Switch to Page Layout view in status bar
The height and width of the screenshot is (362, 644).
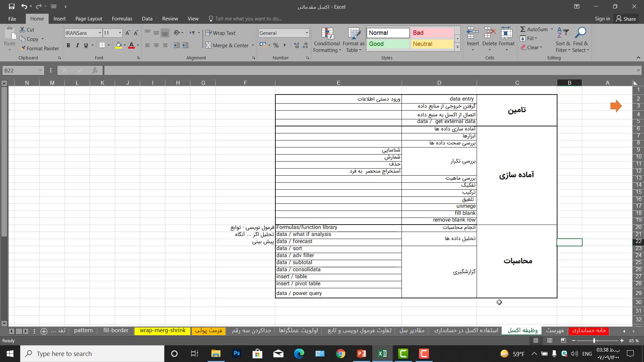550,341
